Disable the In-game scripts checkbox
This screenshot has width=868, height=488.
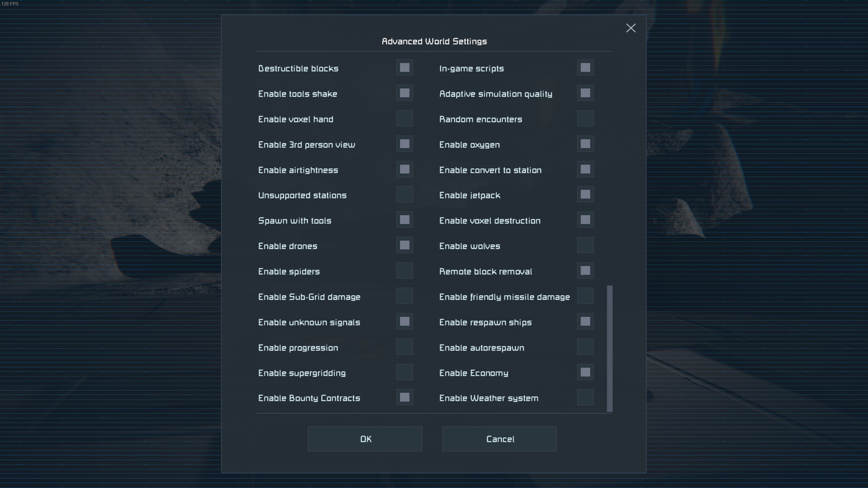point(585,68)
